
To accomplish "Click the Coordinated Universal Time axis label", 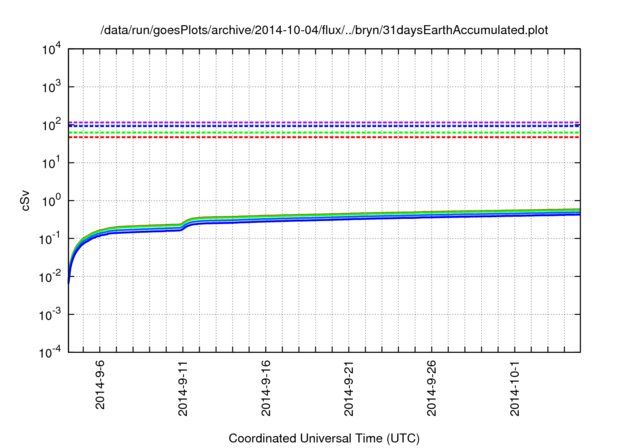I will point(325,438).
